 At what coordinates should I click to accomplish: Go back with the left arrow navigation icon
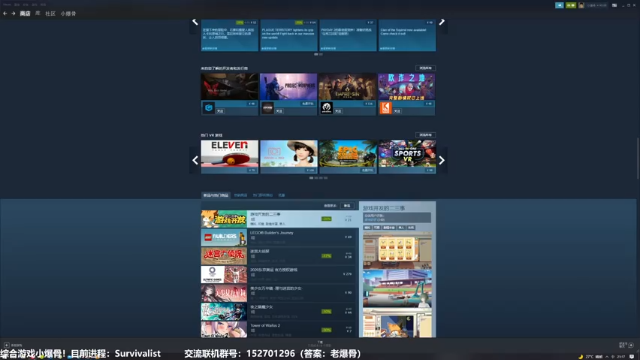[5, 13]
